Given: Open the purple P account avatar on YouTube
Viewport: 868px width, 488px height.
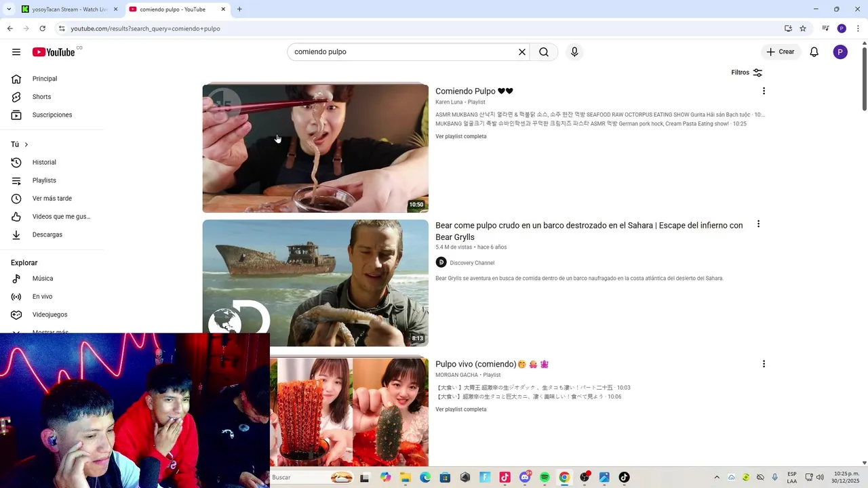Looking at the screenshot, I should pyautogui.click(x=840, y=52).
